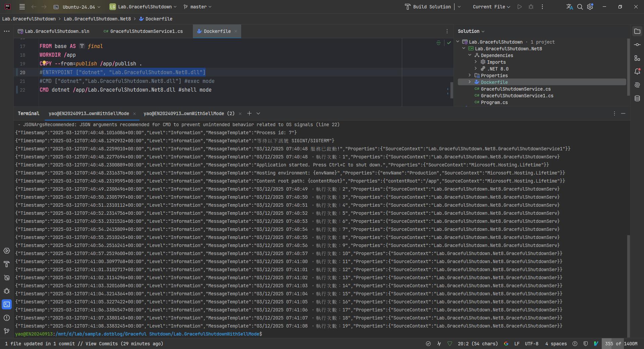Open terminal tool window options kebab
Screen dimensions: 644x349
tap(614, 113)
